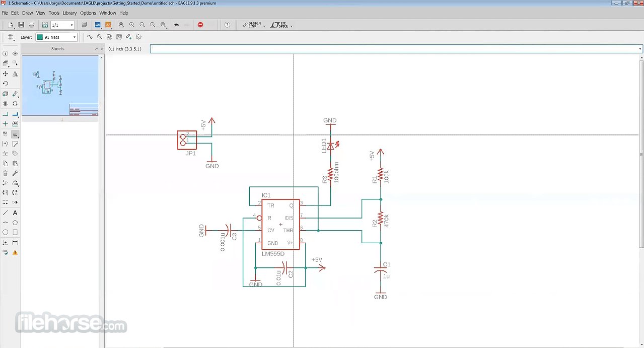Click the Zoom to fit icon
This screenshot has height=348, width=644.
pos(121,25)
